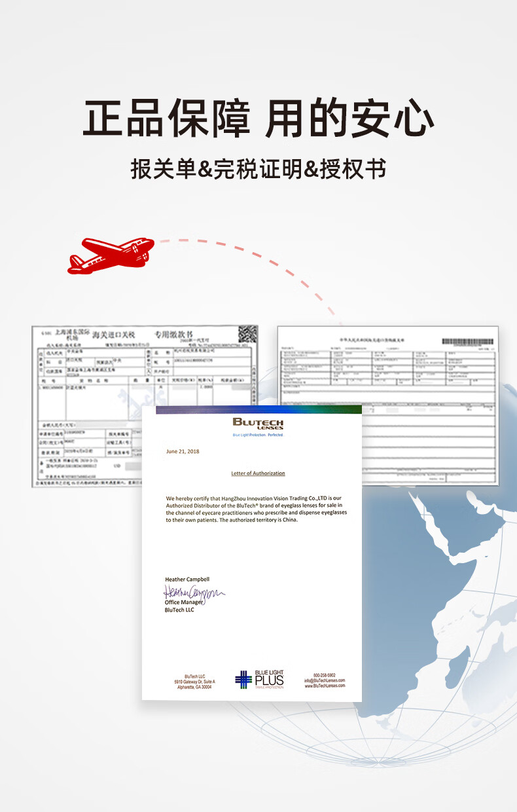The height and width of the screenshot is (812, 517).
Task: Click the red airplane icon
Action: (111, 255)
